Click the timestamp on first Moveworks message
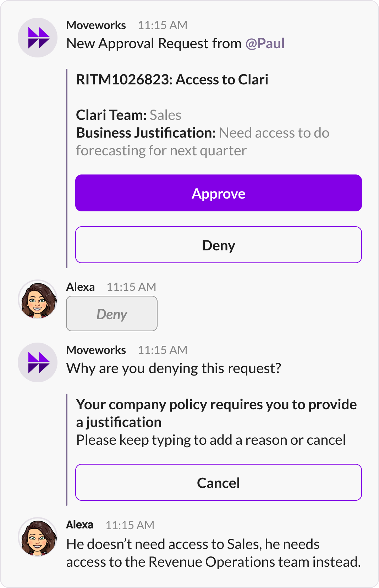379x588 pixels. click(163, 25)
